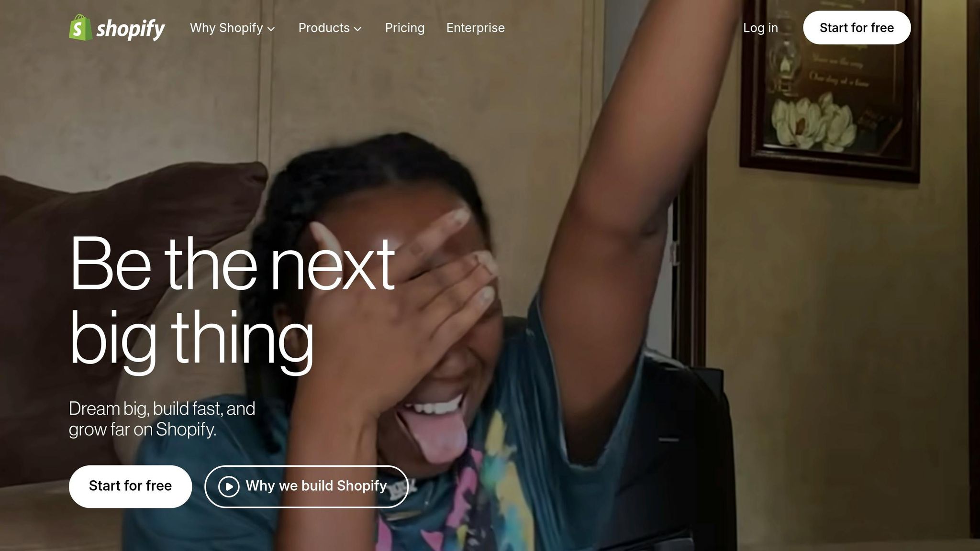
Task: Click the 'Be the next' headline line
Action: (232, 264)
